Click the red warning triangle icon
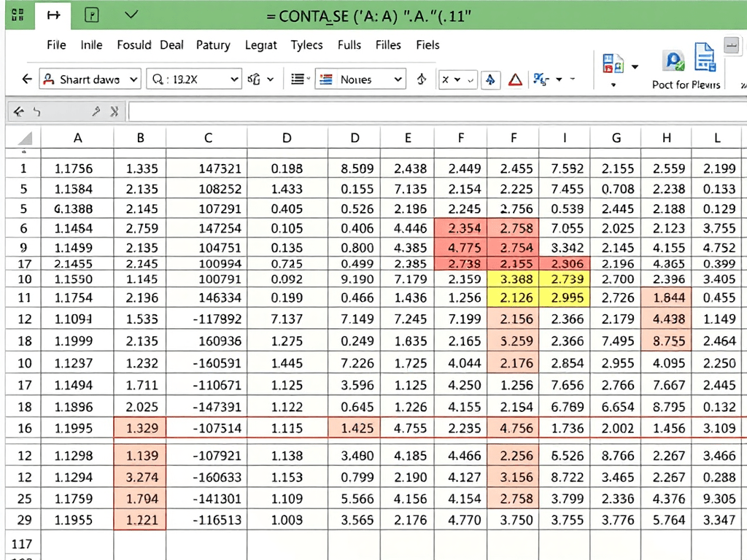The image size is (747, 560). (x=515, y=78)
